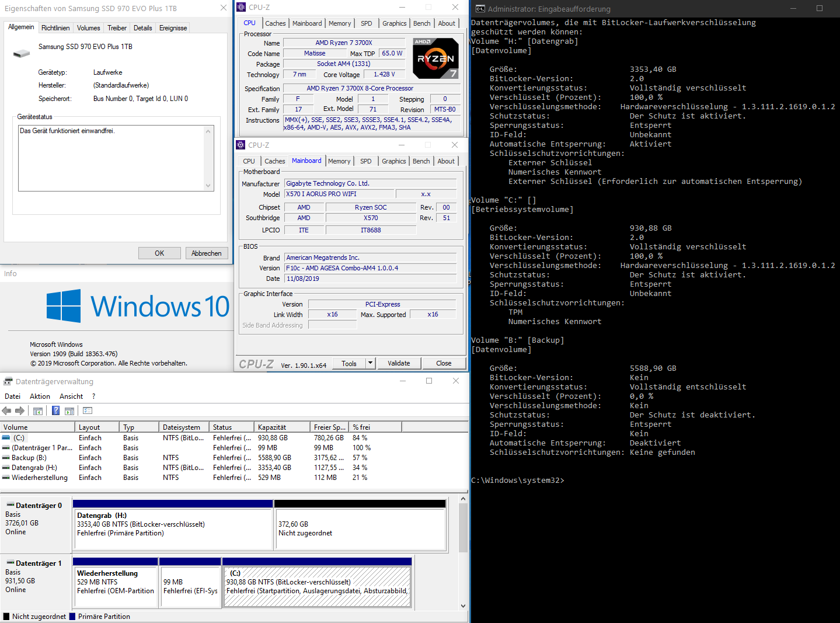Open SPD tab in lower CPU-Z window

(366, 161)
